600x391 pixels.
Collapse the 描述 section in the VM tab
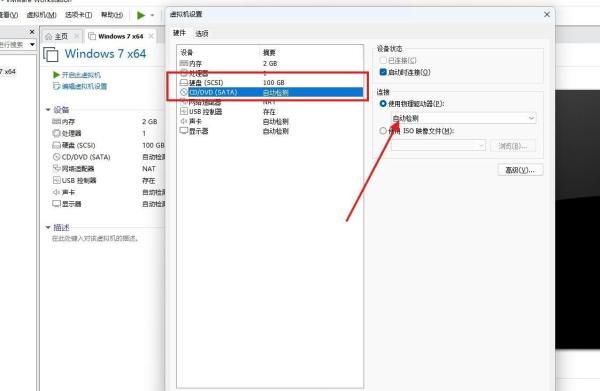(x=48, y=227)
